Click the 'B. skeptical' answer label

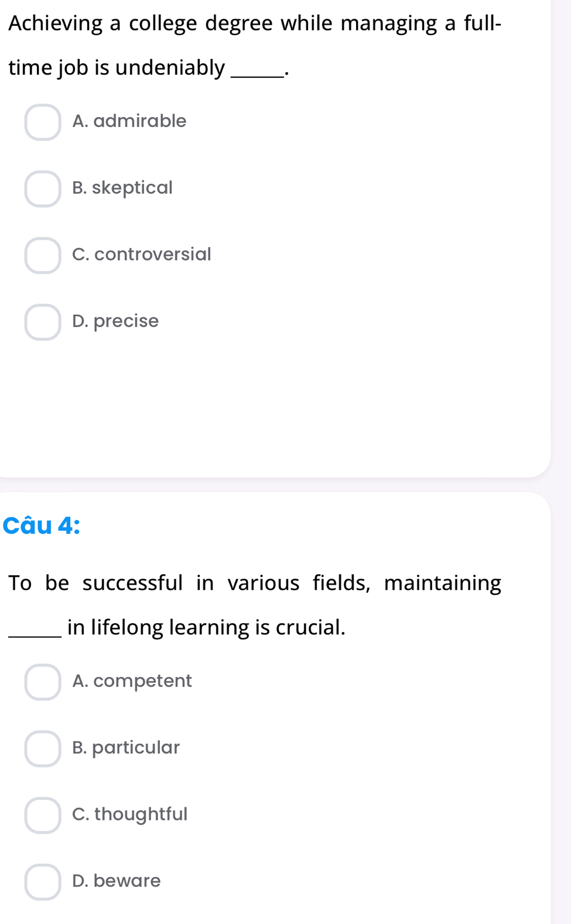[122, 188]
